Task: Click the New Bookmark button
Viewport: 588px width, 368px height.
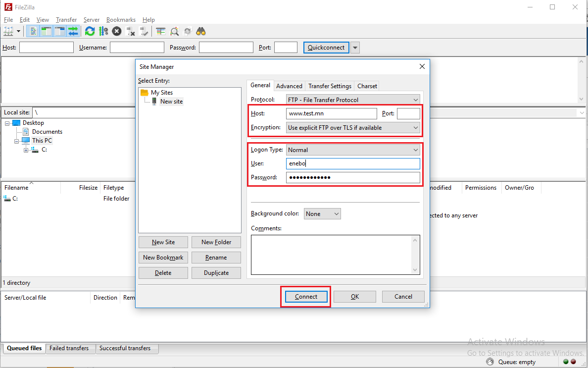Action: 163,258
